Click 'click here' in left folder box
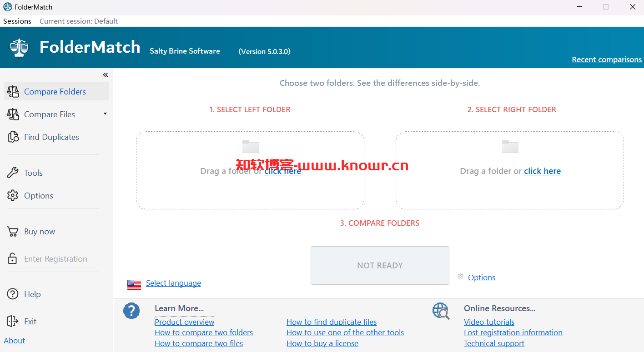644x352 pixels. (282, 171)
